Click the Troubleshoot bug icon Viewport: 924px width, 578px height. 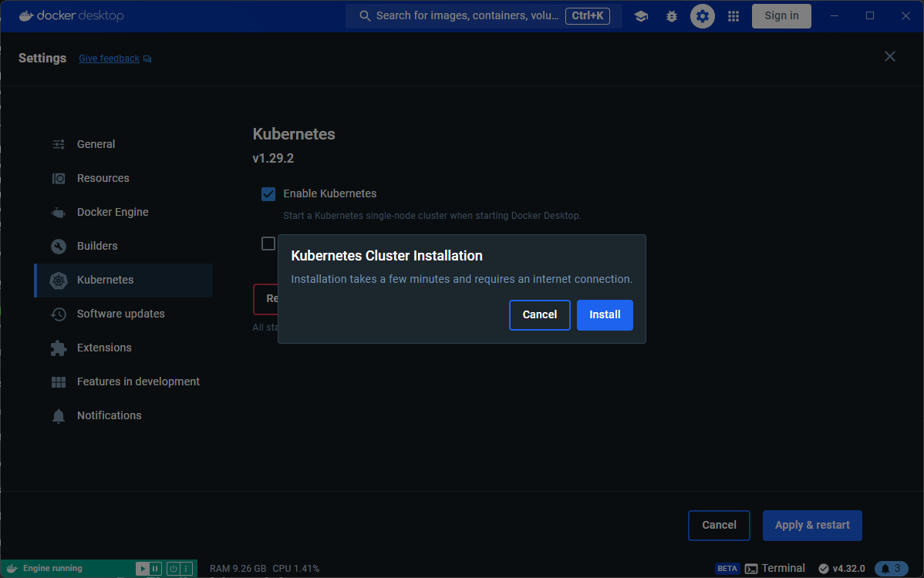tap(672, 16)
